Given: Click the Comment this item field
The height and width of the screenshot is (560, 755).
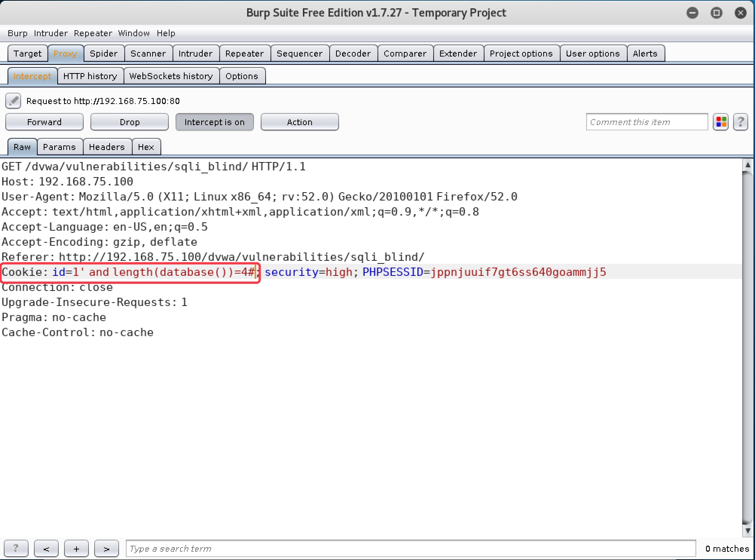Looking at the screenshot, I should [646, 122].
